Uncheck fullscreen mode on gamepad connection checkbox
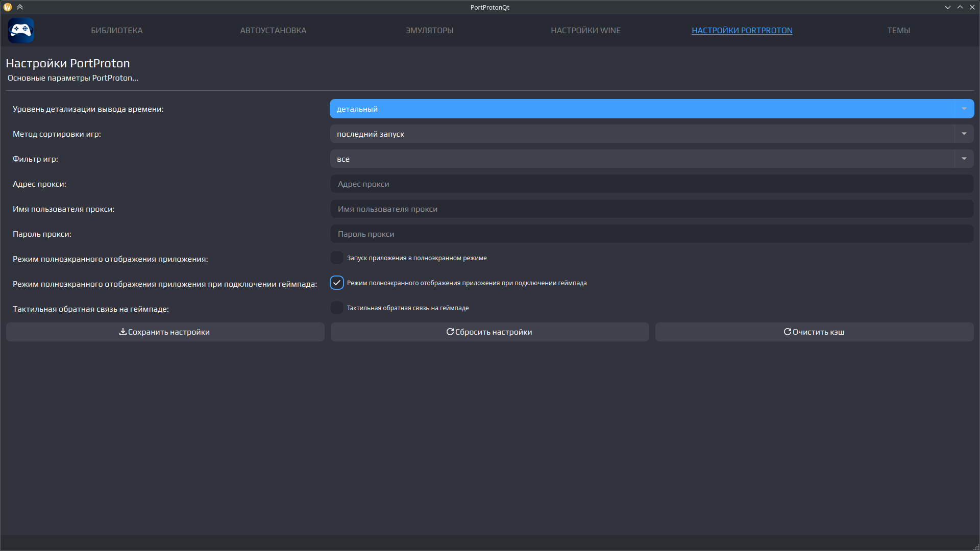 (x=337, y=283)
